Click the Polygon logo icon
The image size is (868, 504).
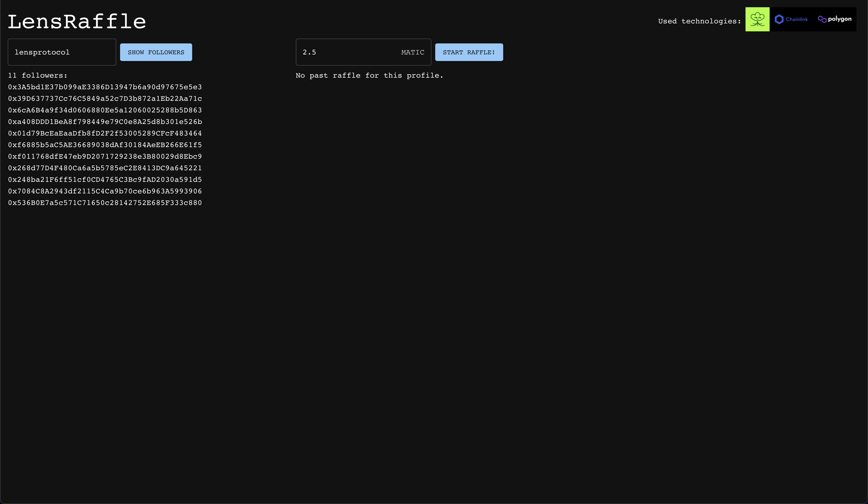[x=822, y=19]
